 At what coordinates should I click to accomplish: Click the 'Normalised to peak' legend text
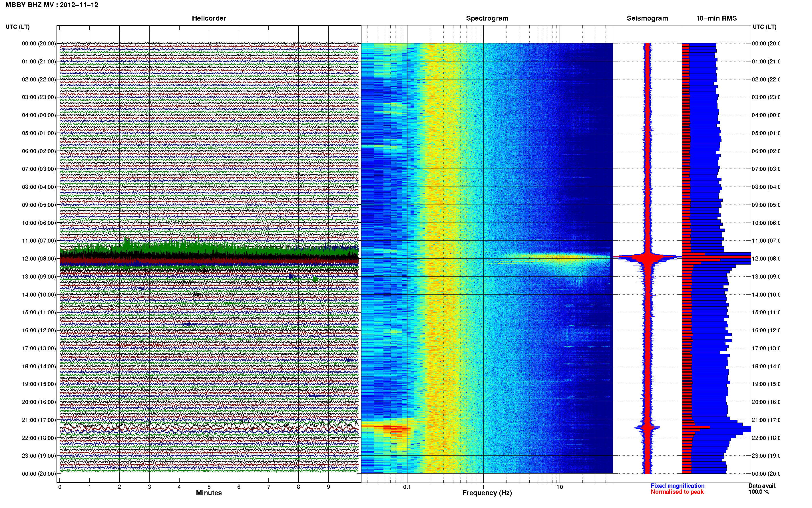(677, 492)
